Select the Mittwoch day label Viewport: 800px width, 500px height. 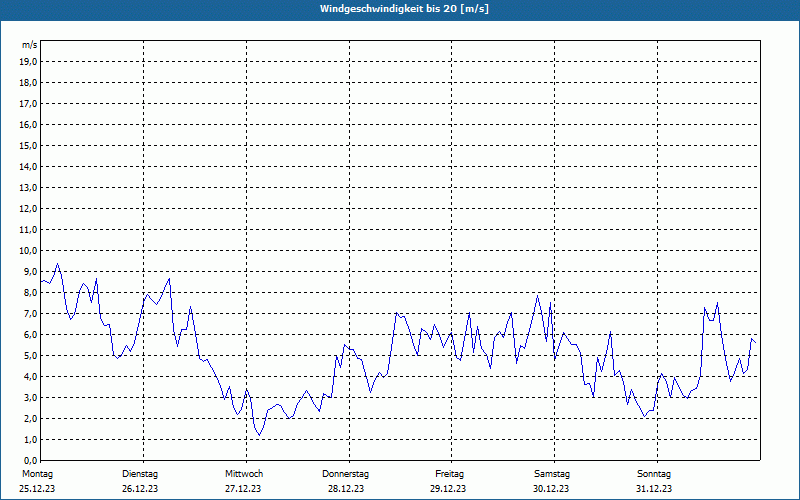[244, 474]
